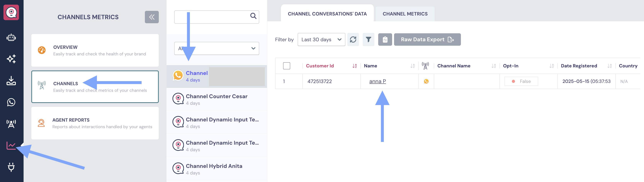Click the 2025-05-15 date registered cell

(586, 81)
